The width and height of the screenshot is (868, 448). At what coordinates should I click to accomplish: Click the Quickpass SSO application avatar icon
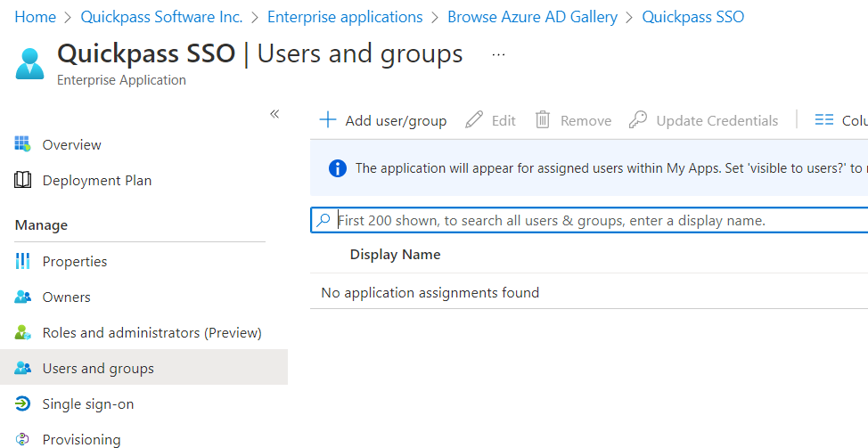(30, 63)
